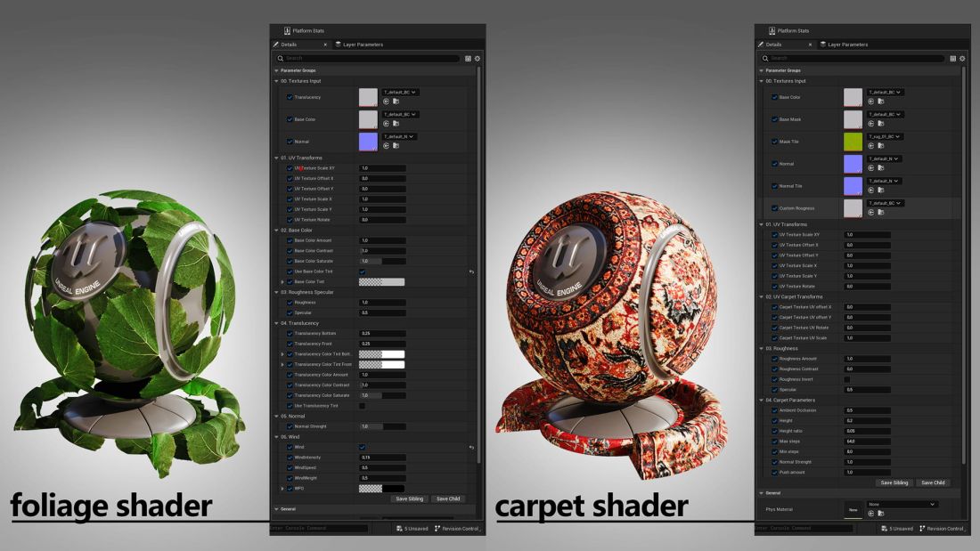980x551 pixels.
Task: Click the use-selected-asset arrow for Translucency texture in foliage panel
Action: pyautogui.click(x=386, y=101)
